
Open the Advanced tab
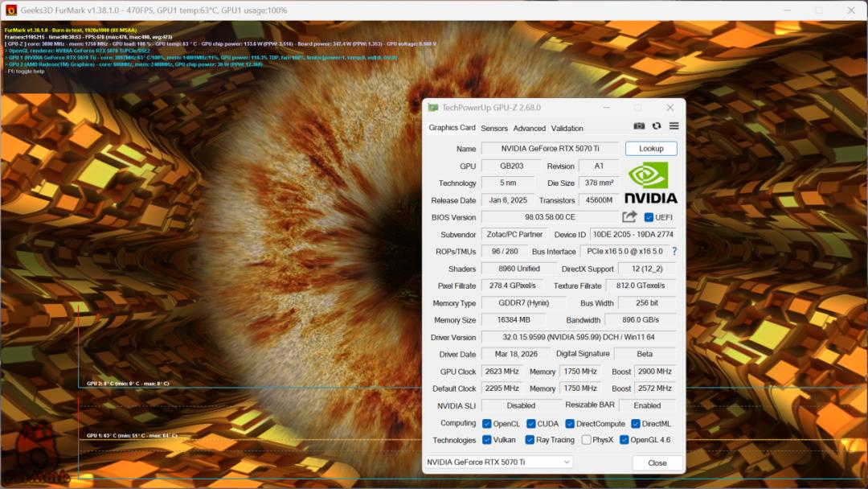click(x=529, y=128)
